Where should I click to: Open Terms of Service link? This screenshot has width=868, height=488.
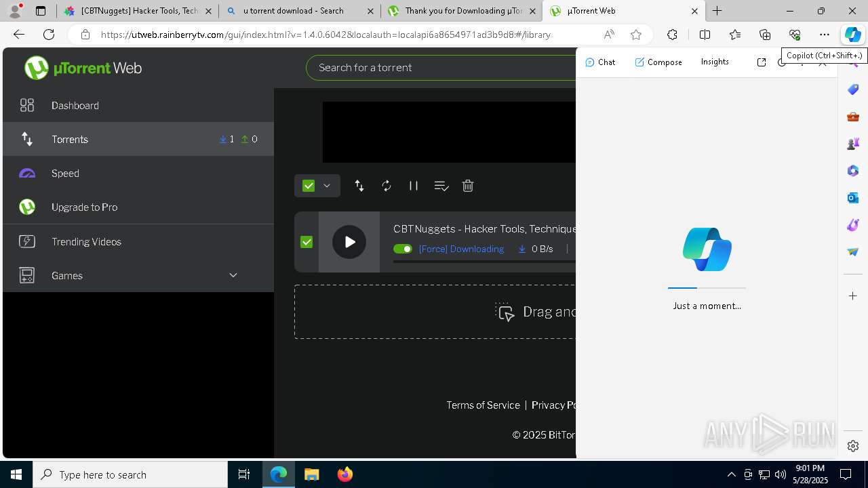(x=483, y=405)
